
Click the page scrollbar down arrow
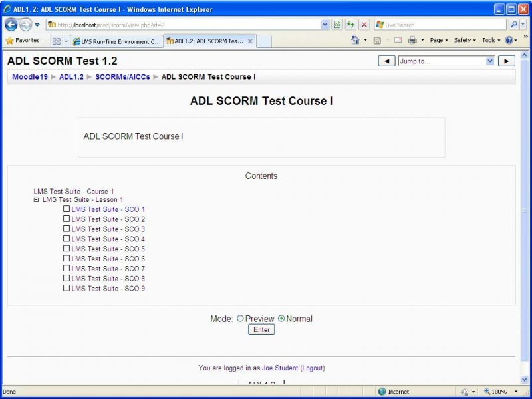524,380
